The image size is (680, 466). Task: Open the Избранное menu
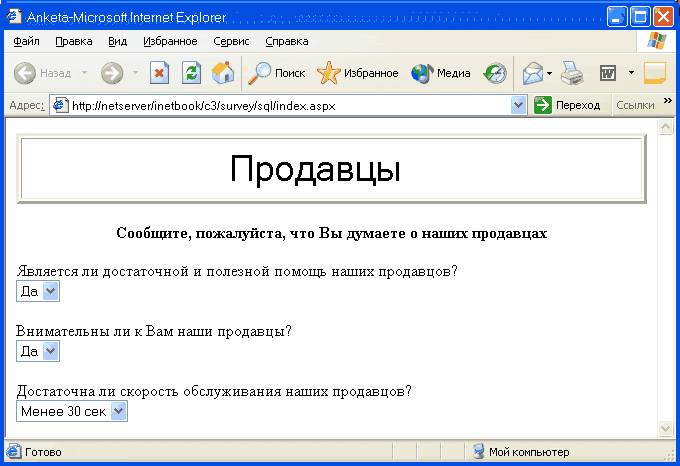point(170,42)
